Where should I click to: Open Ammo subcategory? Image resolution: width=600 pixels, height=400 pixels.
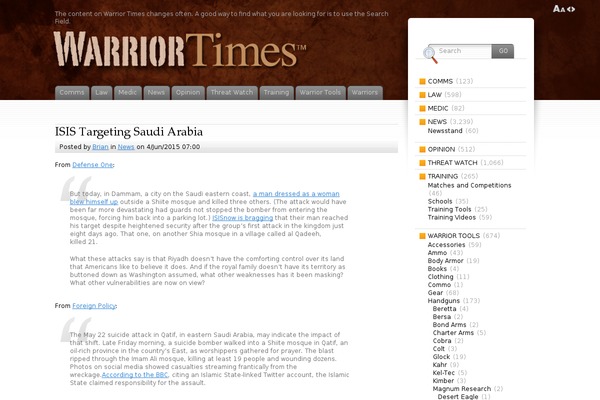pyautogui.click(x=437, y=253)
